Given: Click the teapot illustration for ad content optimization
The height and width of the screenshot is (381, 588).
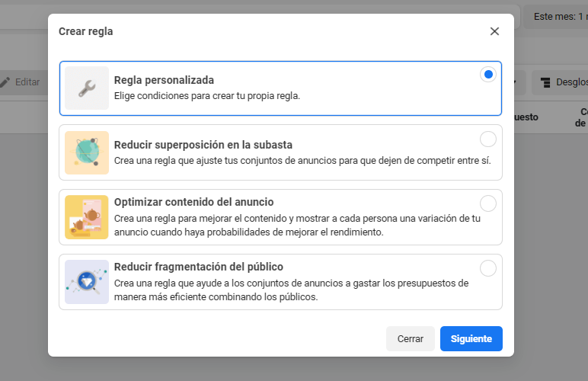Looking at the screenshot, I should [x=87, y=217].
